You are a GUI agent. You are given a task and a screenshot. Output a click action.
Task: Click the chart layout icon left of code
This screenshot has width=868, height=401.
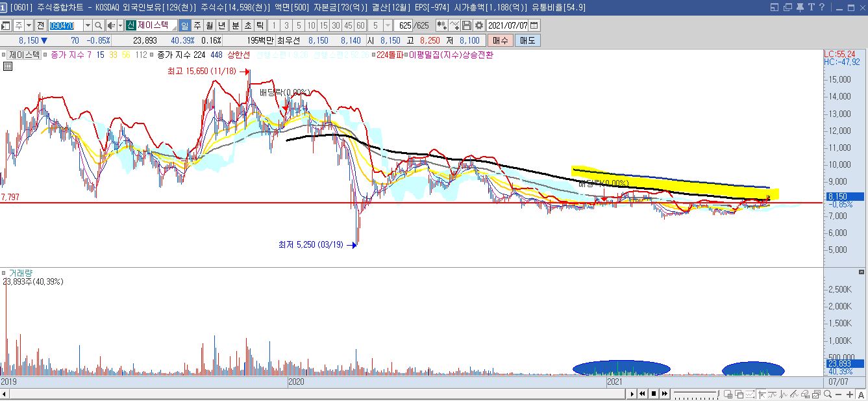coord(6,25)
